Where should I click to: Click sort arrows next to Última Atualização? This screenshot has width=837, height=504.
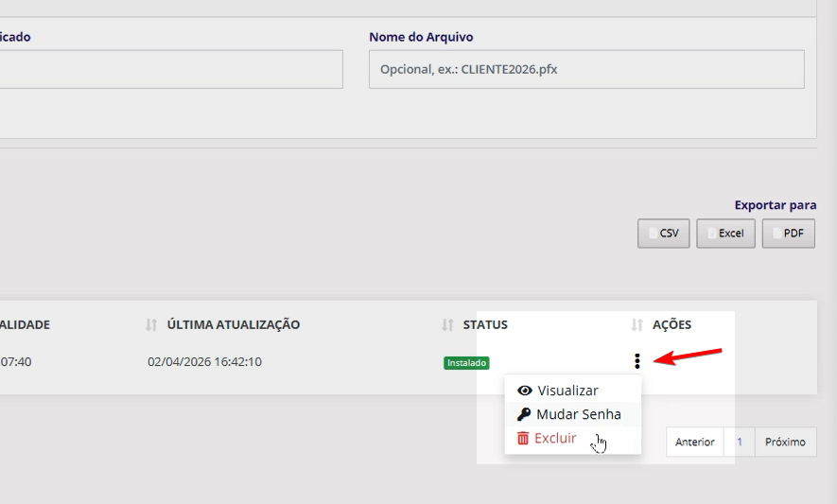click(x=151, y=324)
